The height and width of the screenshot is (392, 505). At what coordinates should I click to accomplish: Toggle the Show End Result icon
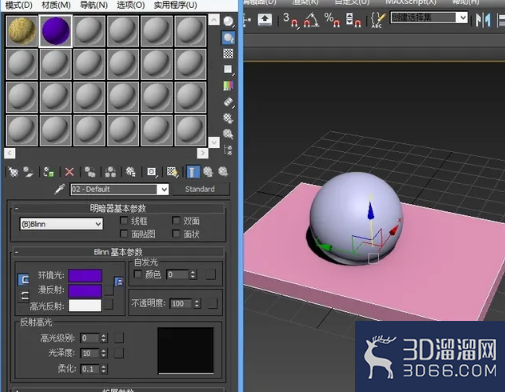click(x=193, y=172)
